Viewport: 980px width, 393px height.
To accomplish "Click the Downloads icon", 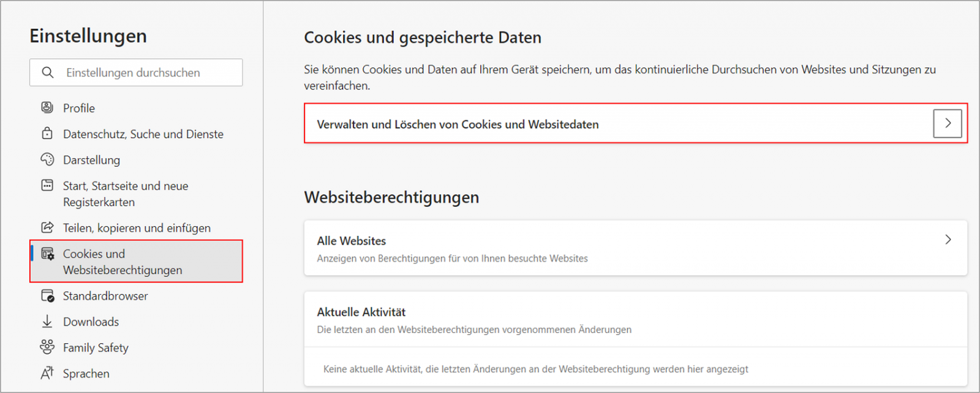I will click(x=47, y=321).
